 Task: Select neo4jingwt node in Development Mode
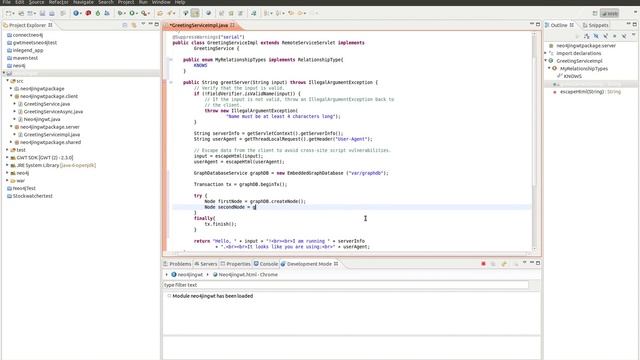(x=187, y=275)
